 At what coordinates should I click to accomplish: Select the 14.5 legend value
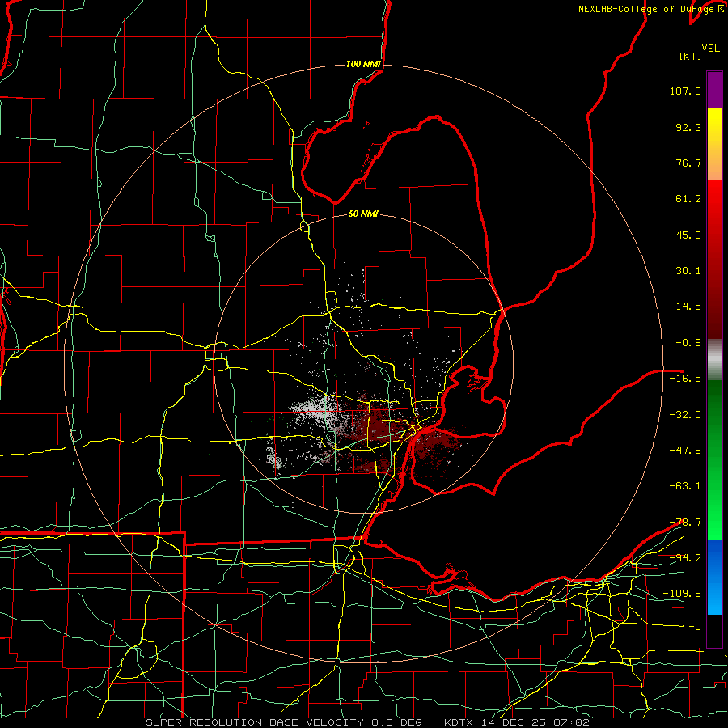click(x=688, y=307)
